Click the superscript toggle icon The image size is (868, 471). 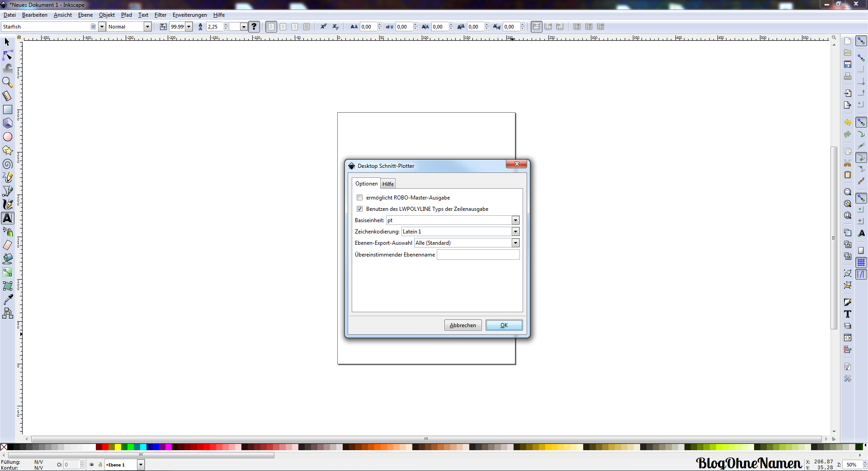click(323, 27)
